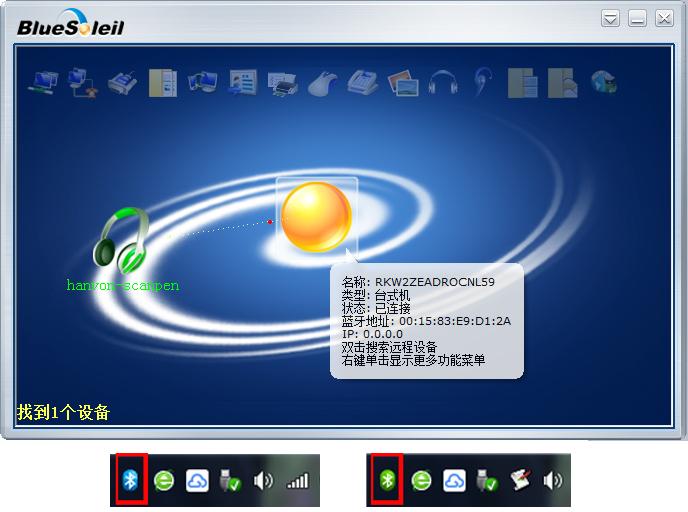Minimize the BlueSoleil window

pyautogui.click(x=637, y=18)
